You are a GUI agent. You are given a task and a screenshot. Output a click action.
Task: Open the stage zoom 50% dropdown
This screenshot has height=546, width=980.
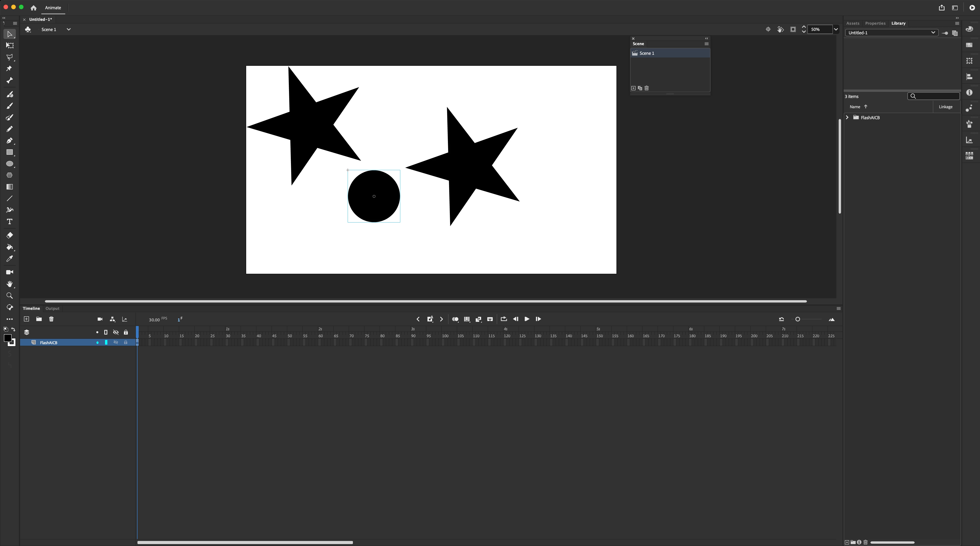pyautogui.click(x=836, y=29)
